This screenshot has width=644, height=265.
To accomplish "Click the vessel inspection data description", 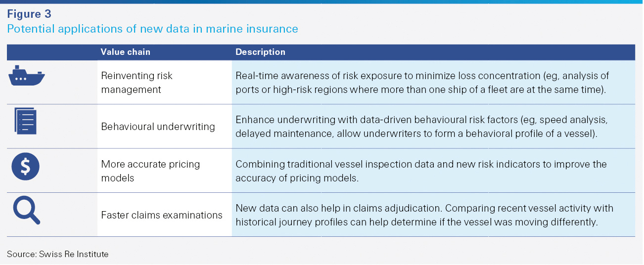I will 421,171.
